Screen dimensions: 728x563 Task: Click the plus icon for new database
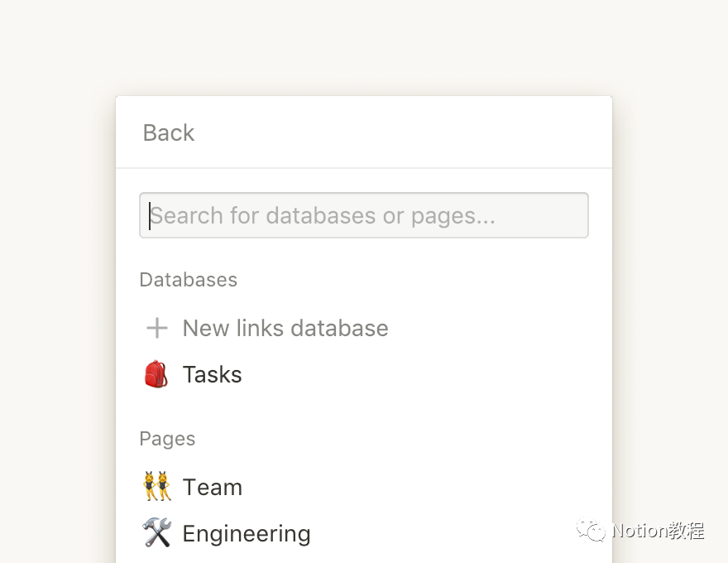point(156,328)
